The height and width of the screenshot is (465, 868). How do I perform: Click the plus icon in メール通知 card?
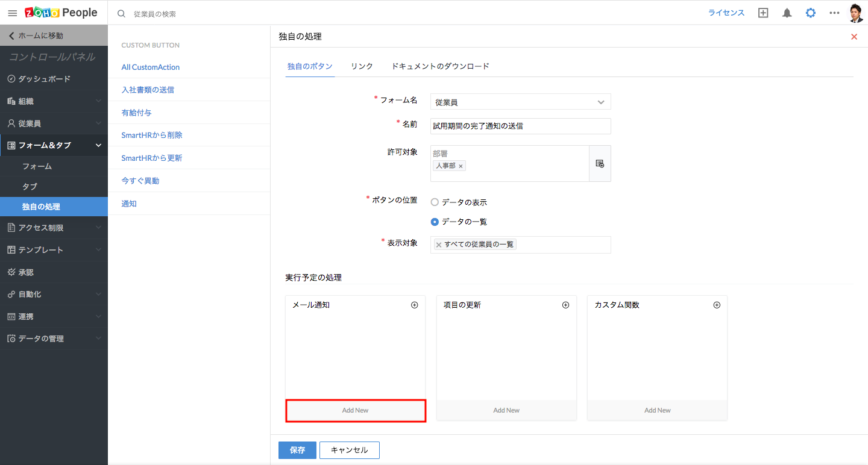414,305
